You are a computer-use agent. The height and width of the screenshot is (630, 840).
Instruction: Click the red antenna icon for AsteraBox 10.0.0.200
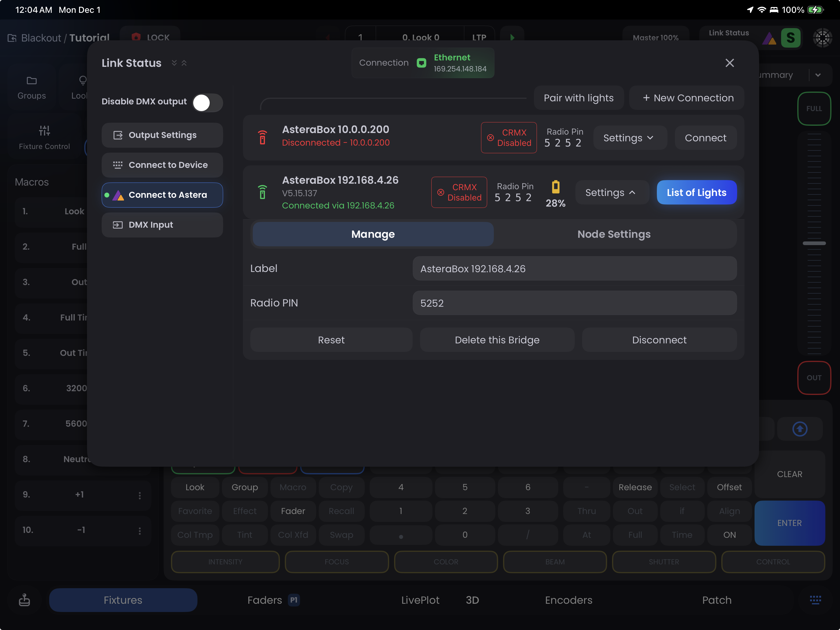coord(262,137)
